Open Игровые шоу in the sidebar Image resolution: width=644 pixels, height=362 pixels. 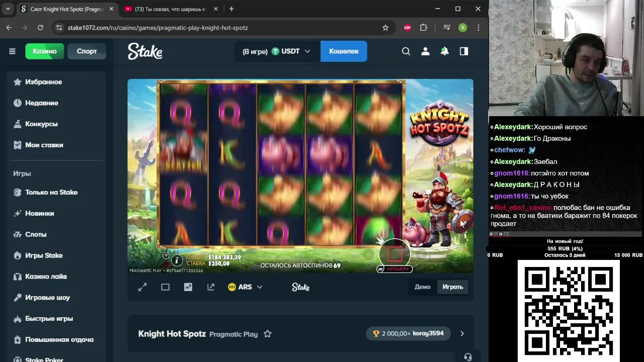56,298
